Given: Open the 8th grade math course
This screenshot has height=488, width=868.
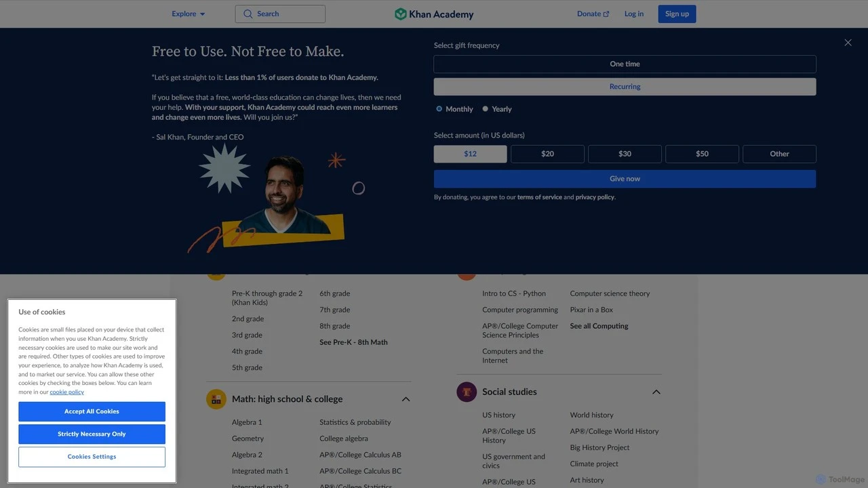Looking at the screenshot, I should click(x=335, y=326).
